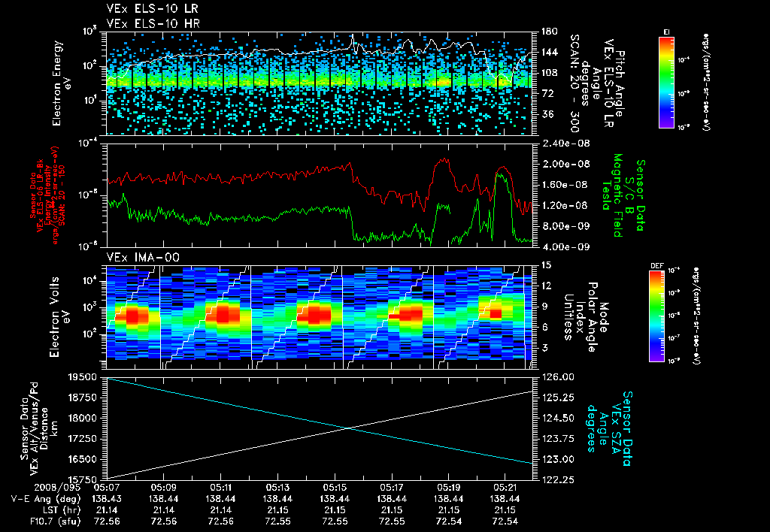Viewport: 770px width, 532px height.
Task: Click the "VEx IMA-00" panel label
Action: (143, 258)
